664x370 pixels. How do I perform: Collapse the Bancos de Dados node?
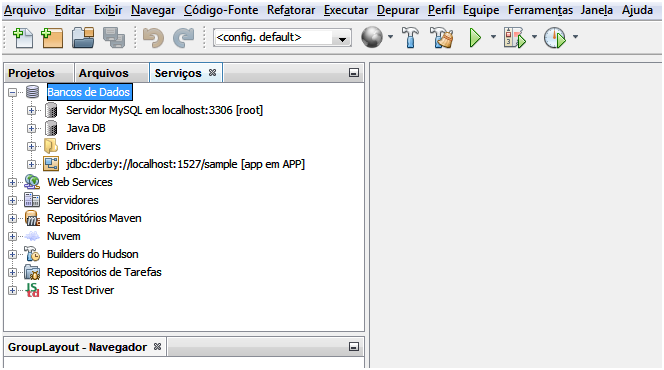(x=13, y=92)
